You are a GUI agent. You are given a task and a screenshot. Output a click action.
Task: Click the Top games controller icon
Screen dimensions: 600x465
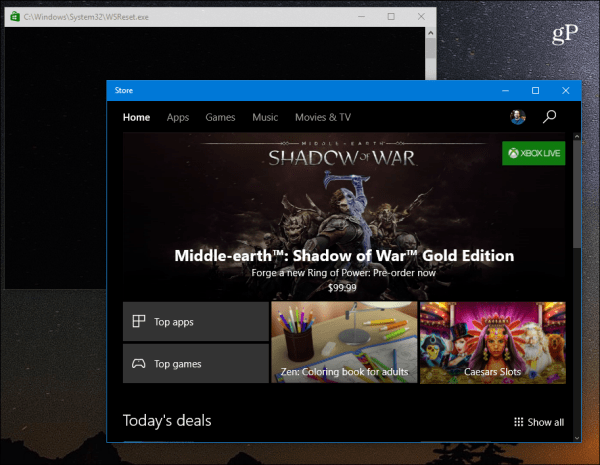click(139, 363)
